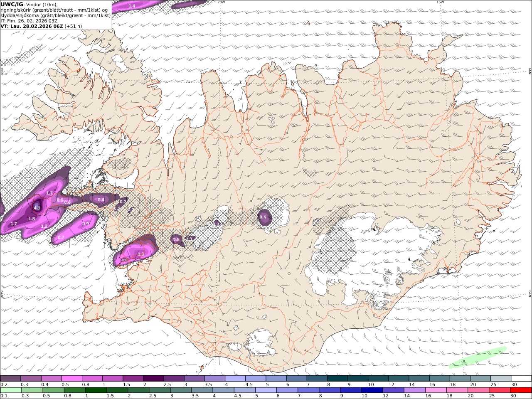This screenshot has height=399, width=532.
Task: Click rain scale swatch labeled 14
Action: [414, 390]
